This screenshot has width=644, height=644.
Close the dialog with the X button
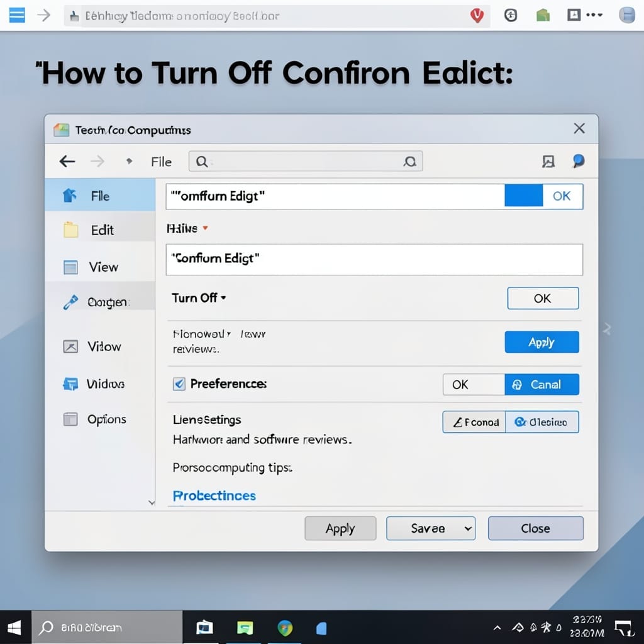pyautogui.click(x=579, y=128)
